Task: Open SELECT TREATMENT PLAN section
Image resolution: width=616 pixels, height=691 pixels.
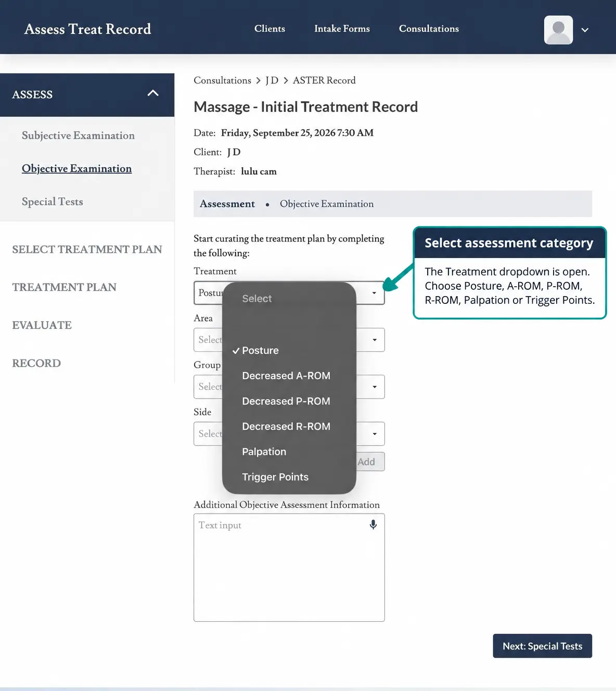Action: point(87,249)
